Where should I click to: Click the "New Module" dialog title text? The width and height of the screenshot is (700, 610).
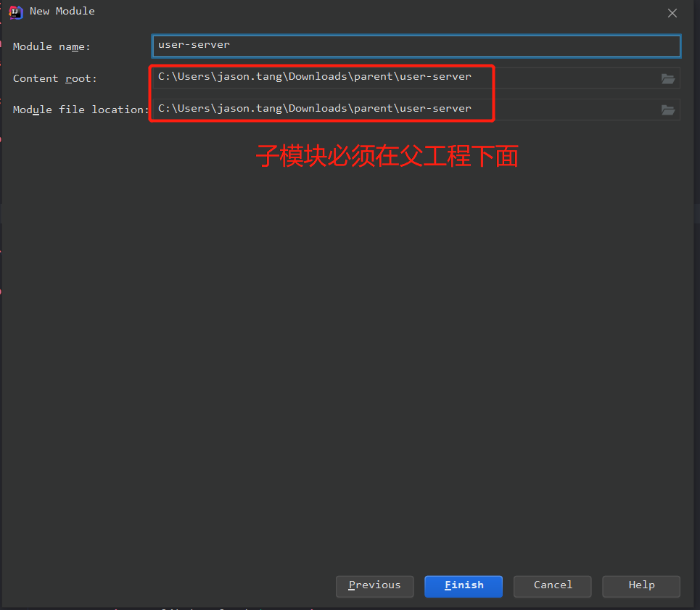(62, 11)
